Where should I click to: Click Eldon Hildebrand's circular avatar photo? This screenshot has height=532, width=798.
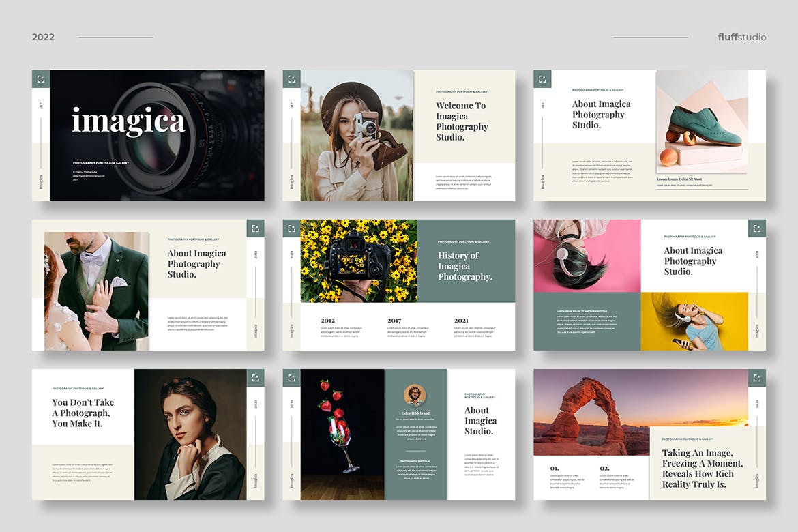pos(415,394)
